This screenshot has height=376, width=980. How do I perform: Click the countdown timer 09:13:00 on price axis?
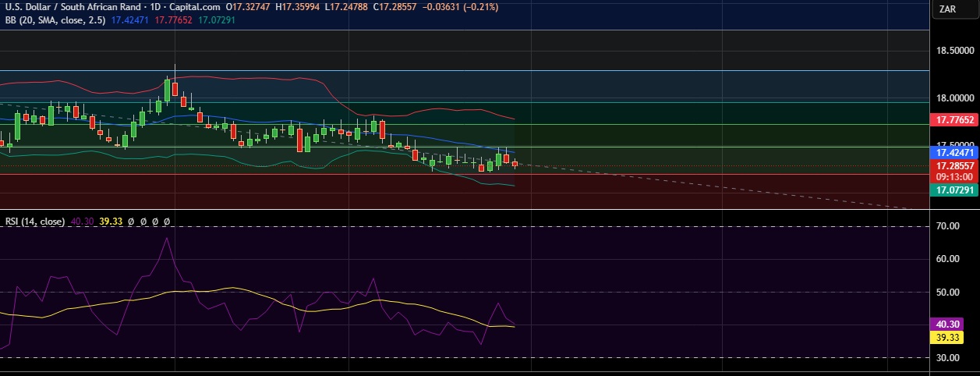[954, 176]
